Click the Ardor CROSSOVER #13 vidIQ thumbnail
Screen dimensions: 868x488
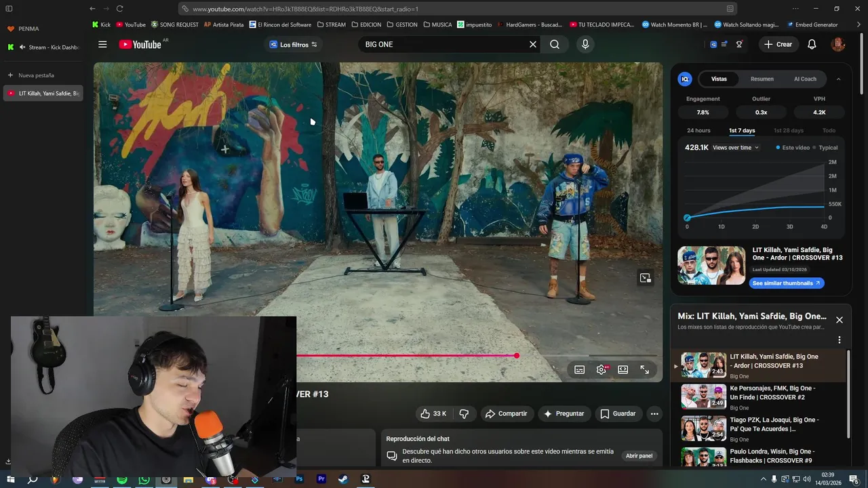[711, 265]
